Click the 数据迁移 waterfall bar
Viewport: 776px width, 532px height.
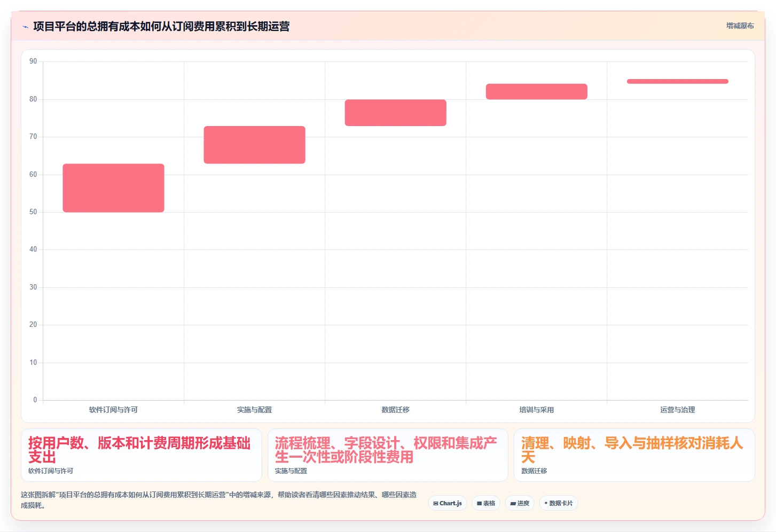395,113
